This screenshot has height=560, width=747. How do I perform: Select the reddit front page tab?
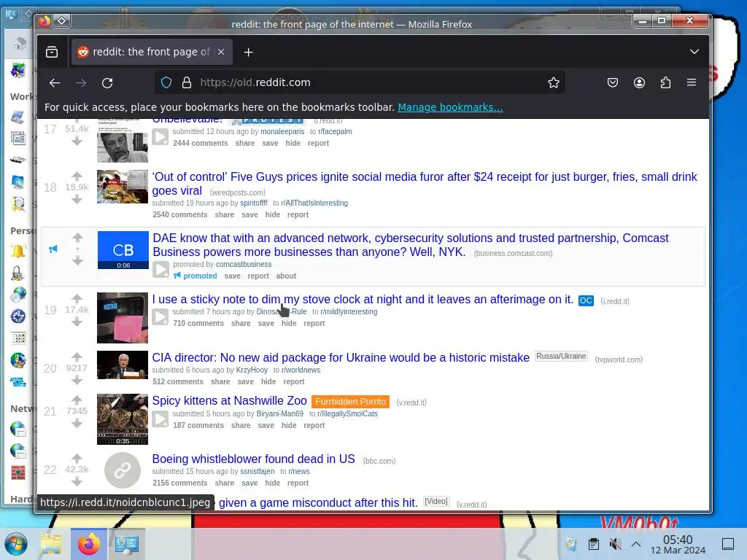[152, 52]
